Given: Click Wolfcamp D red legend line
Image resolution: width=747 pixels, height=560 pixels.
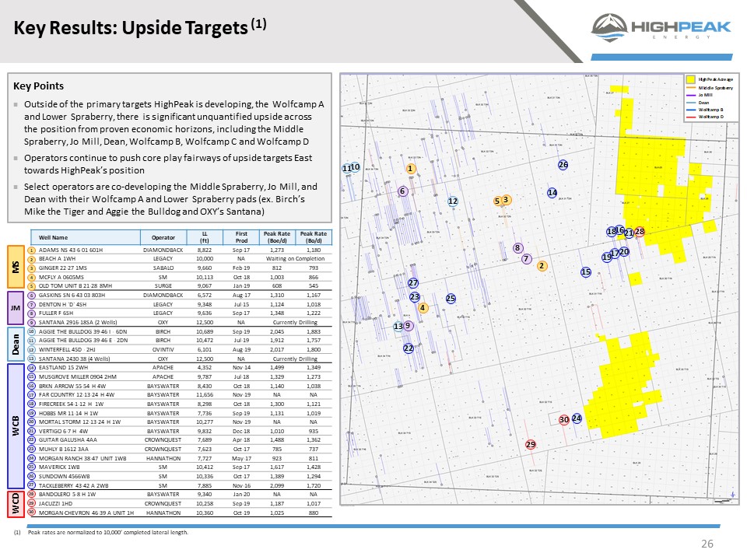Looking at the screenshot, I should (690, 117).
